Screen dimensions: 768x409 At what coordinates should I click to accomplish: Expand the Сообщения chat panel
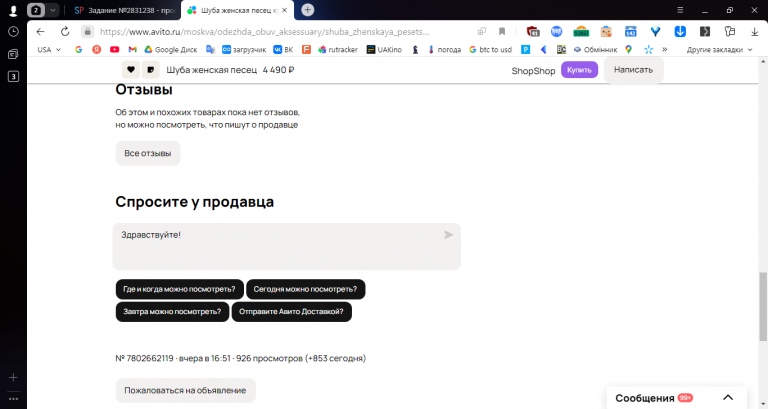click(x=728, y=398)
